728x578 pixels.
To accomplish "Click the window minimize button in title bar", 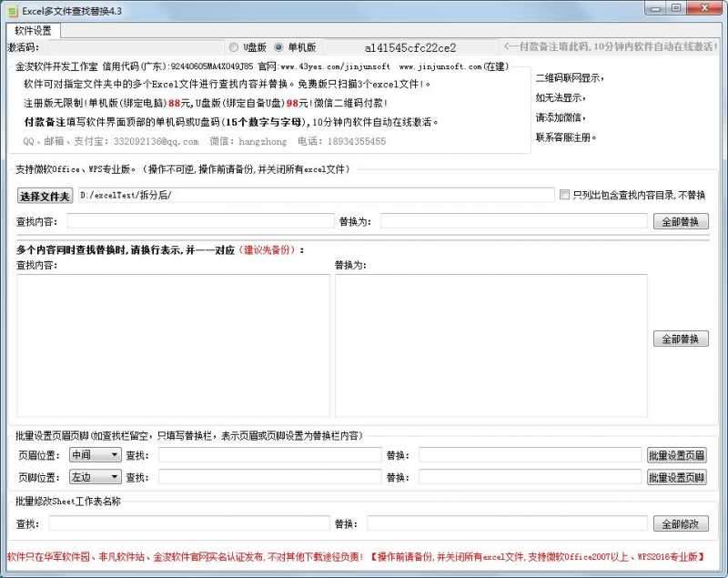I will (657, 9).
